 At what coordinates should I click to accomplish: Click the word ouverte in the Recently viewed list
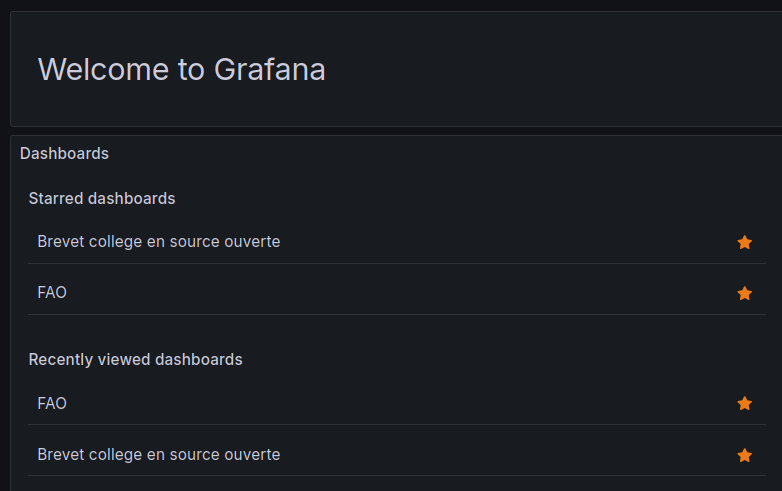tap(252, 455)
